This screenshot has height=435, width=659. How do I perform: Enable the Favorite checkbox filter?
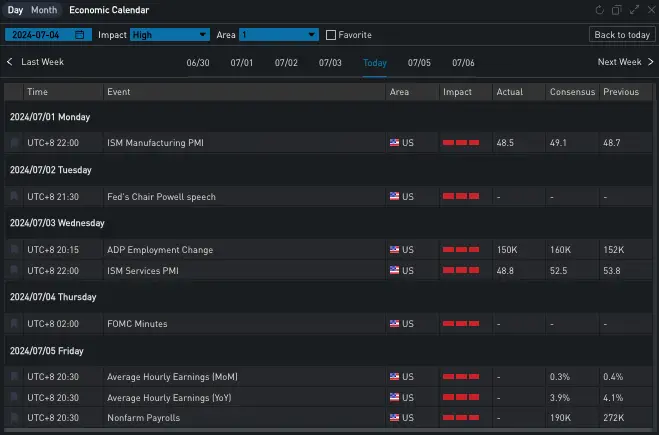click(331, 35)
